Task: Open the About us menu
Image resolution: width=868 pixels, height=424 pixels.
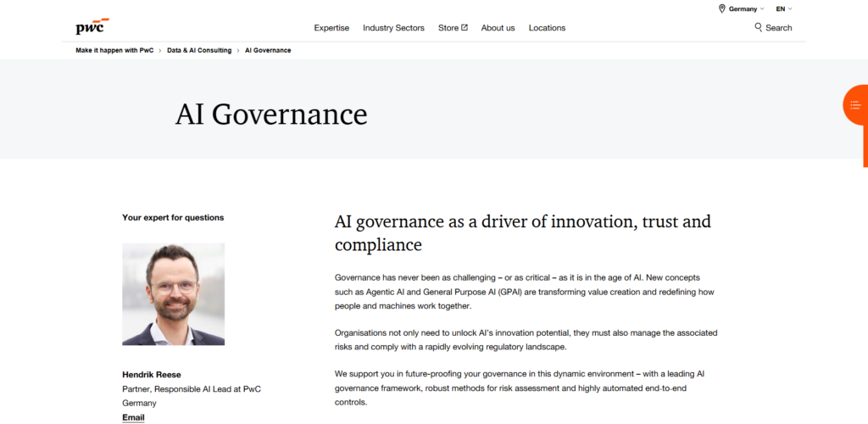Action: tap(498, 28)
